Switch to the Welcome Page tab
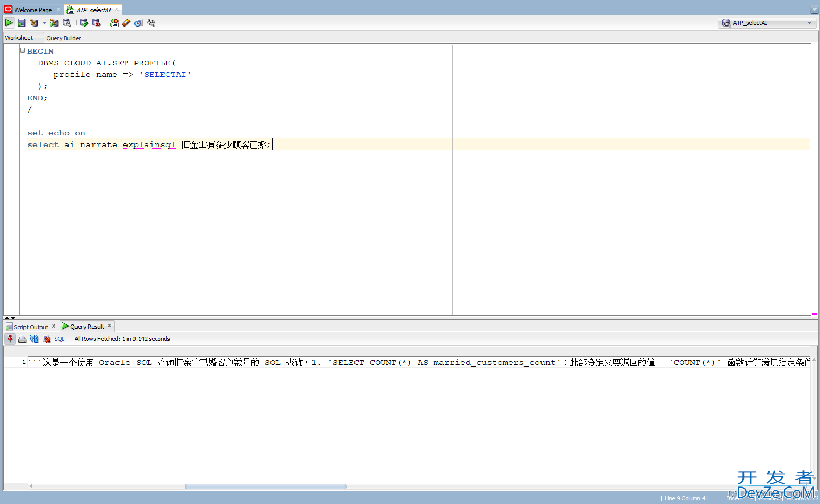 tap(33, 10)
